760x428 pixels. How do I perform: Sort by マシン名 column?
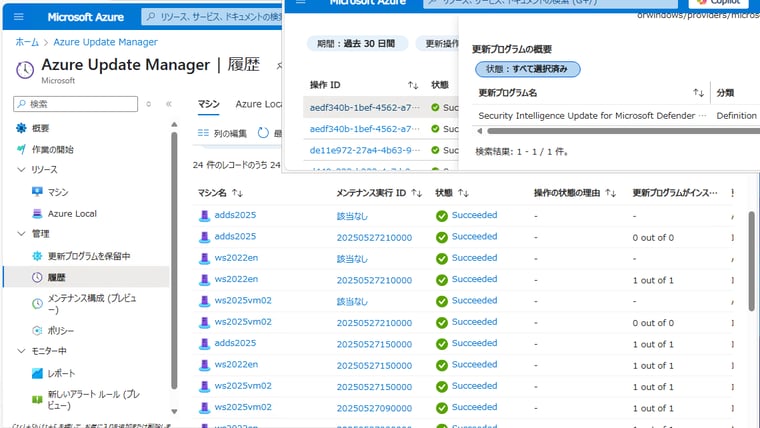coord(237,193)
